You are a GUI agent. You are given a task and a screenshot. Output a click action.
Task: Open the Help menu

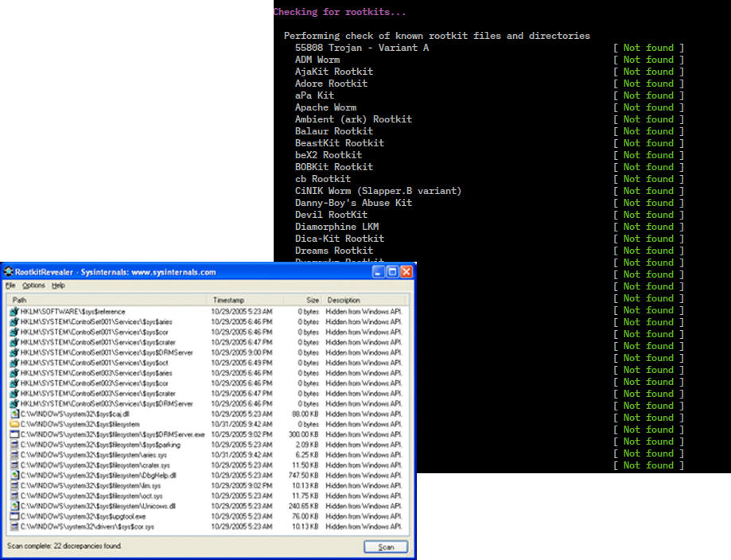(x=58, y=286)
